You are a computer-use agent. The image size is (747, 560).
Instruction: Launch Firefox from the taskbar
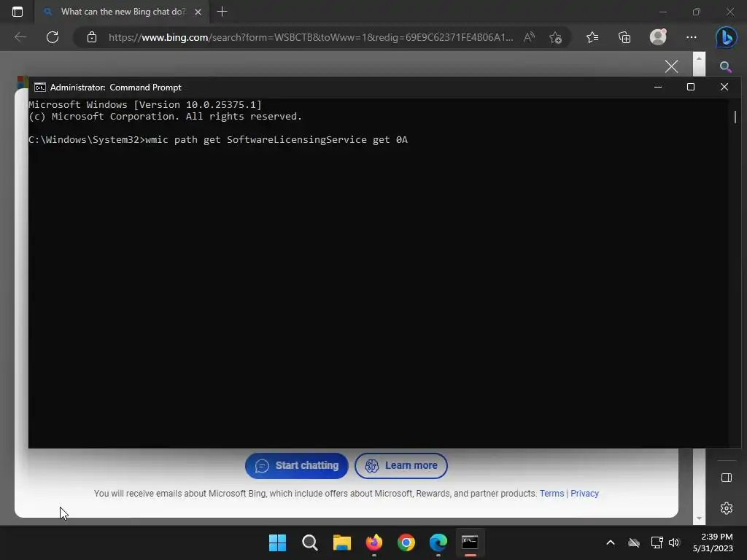tap(374, 542)
